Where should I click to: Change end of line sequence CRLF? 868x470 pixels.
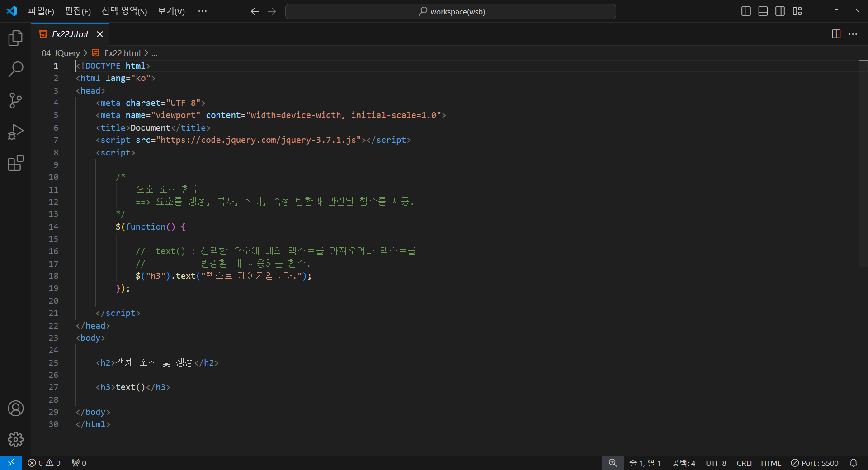click(x=745, y=463)
